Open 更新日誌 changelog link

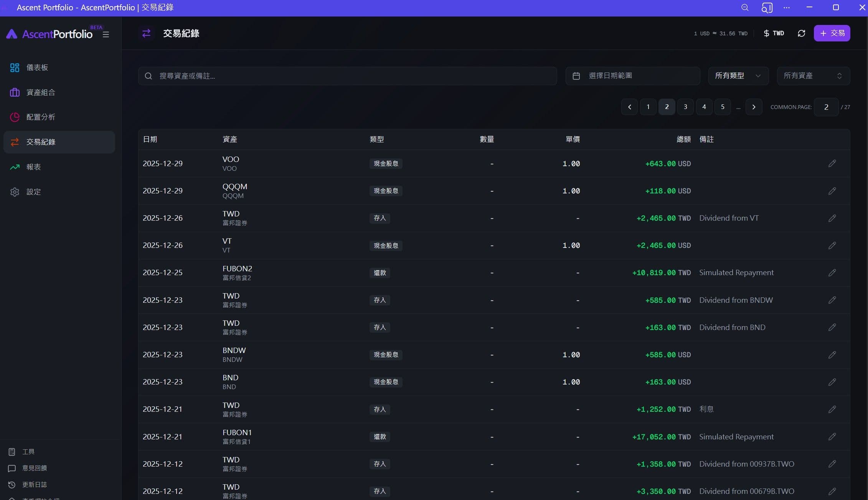28,485
